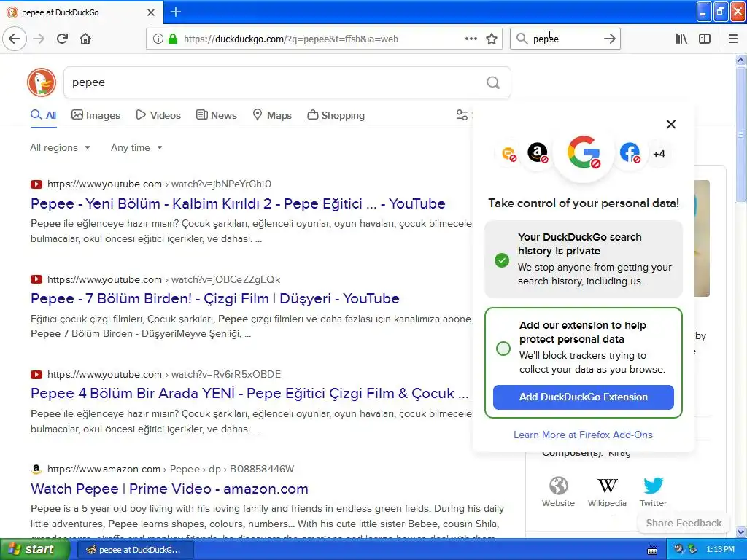Switch to the Shopping results tab
The width and height of the screenshot is (747, 560).
[x=336, y=115]
